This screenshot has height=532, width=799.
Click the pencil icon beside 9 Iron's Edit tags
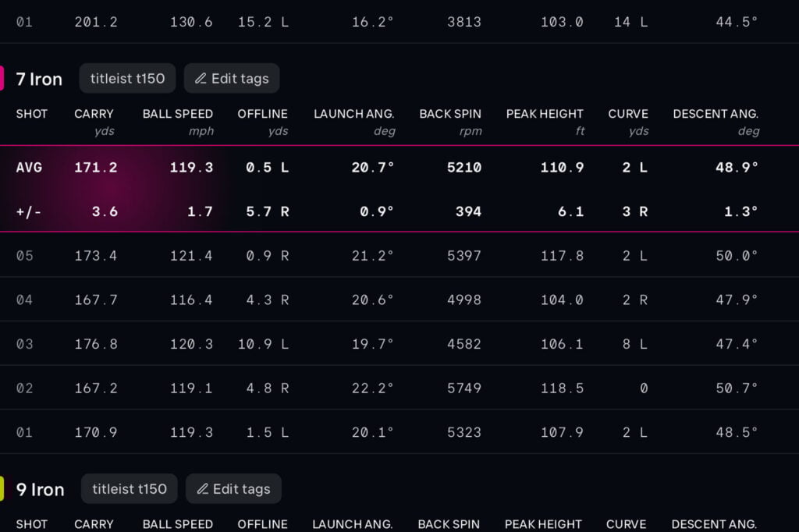[203, 489]
